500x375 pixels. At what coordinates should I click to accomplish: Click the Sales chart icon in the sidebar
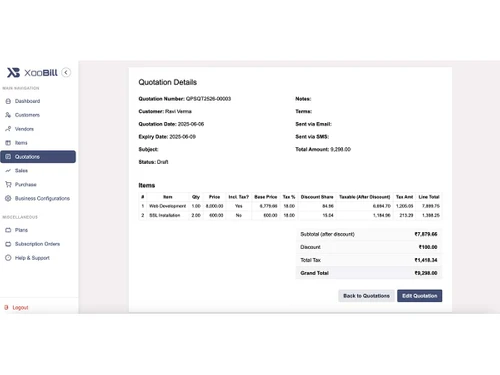click(x=8, y=170)
